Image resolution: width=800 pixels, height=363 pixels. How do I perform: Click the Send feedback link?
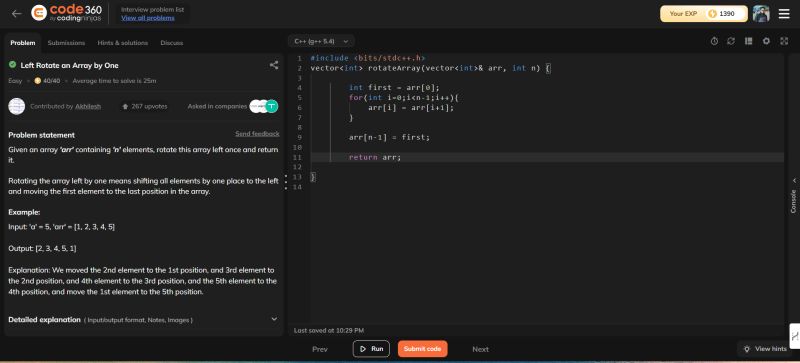click(x=257, y=134)
